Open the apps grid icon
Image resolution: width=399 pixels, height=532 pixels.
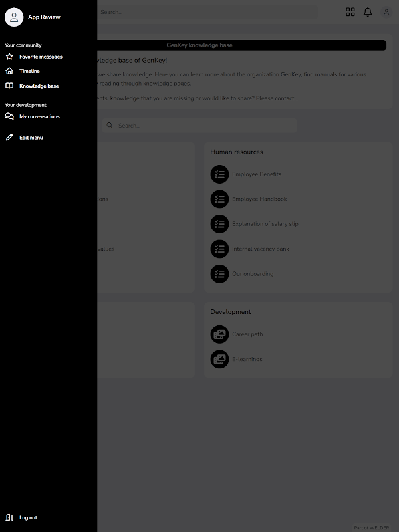pos(350,12)
